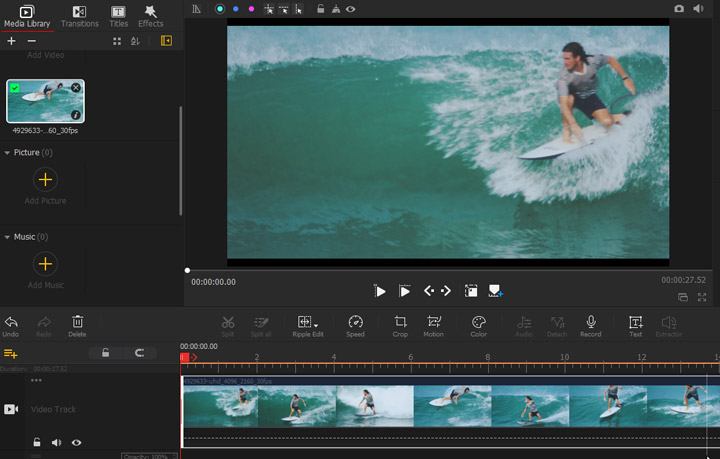Play the movie from the start

380,291
